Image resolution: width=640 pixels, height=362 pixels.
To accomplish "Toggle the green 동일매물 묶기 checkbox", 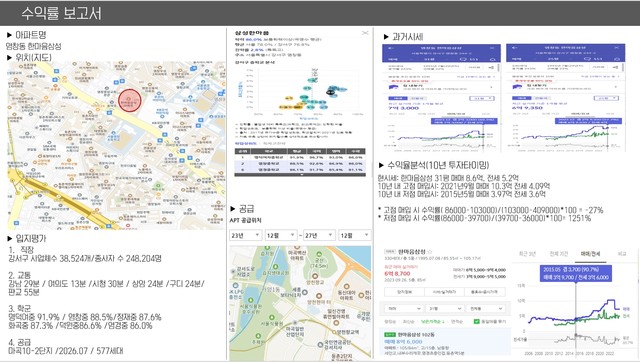I will [x=476, y=322].
